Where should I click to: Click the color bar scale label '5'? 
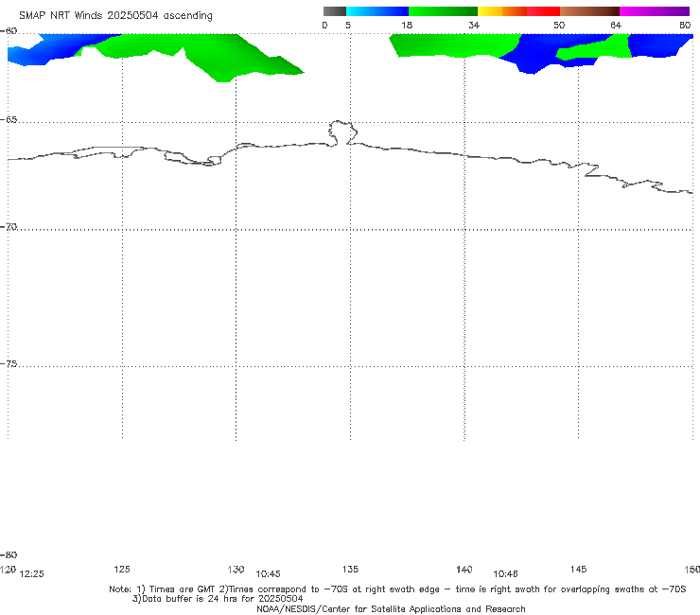point(348,26)
